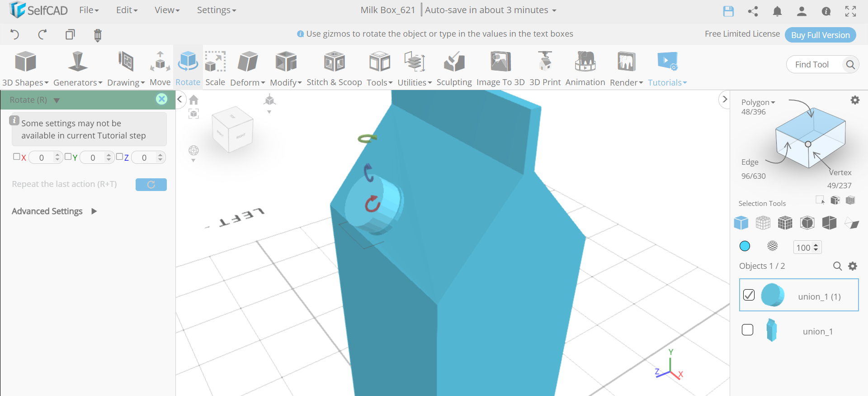Open the Deform dropdown

[x=247, y=69]
